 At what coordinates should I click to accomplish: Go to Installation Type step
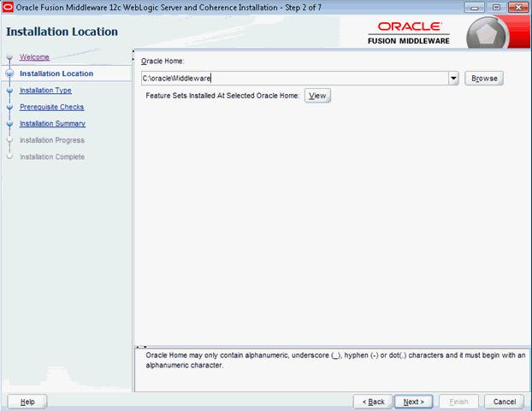coord(45,90)
